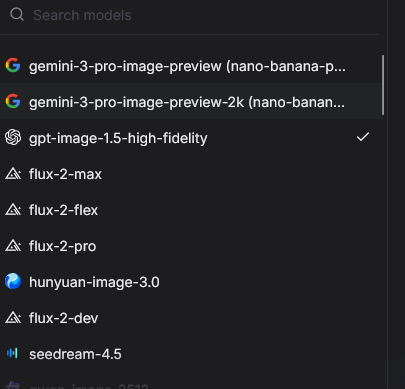Choose the seedream-4.5 model
This screenshot has width=405, height=389.
[191, 354]
